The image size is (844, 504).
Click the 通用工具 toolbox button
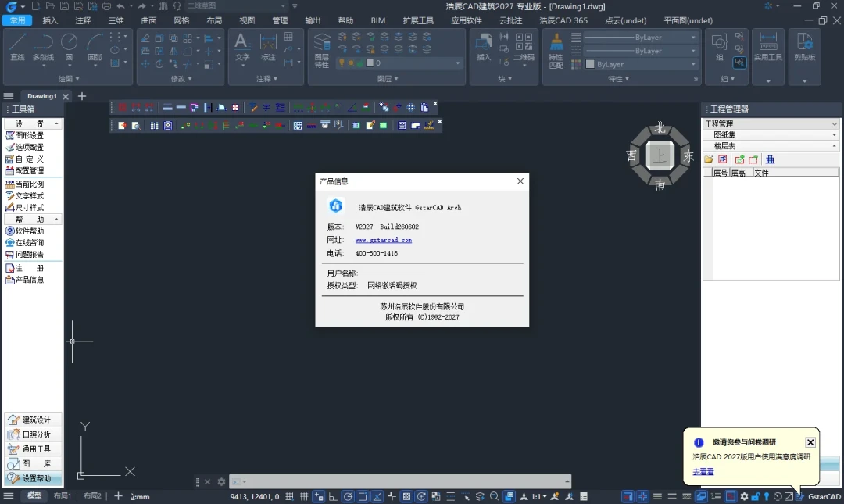(34, 449)
